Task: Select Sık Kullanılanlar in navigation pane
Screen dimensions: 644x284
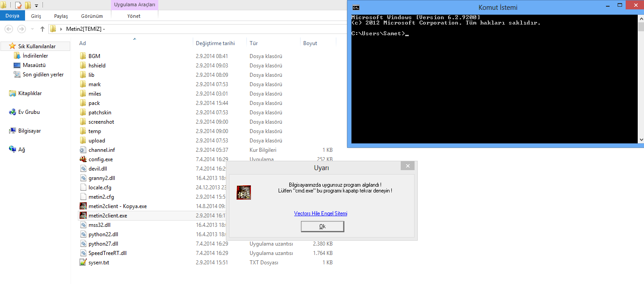Action: 36,46
